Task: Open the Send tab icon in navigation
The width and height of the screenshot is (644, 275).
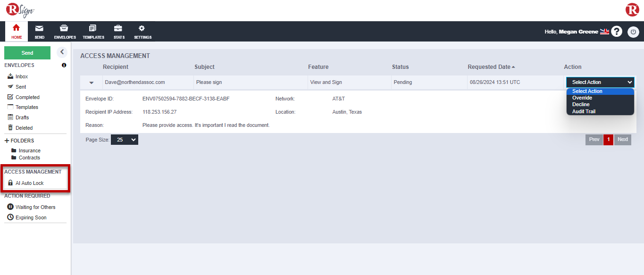Action: [x=39, y=31]
